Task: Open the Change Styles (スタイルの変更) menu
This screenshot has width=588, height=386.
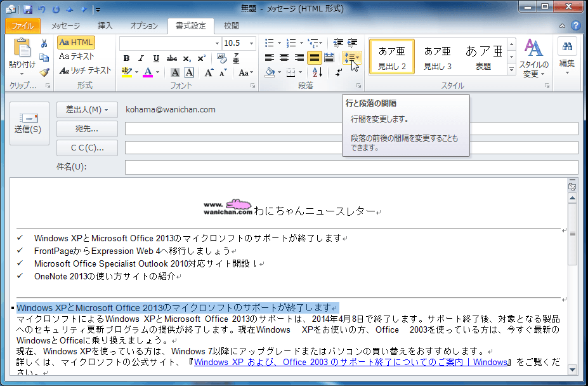Action: pos(533,58)
